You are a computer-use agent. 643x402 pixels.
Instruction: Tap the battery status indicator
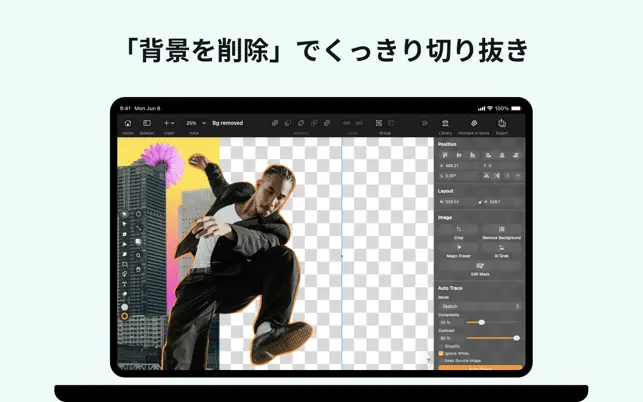click(516, 108)
